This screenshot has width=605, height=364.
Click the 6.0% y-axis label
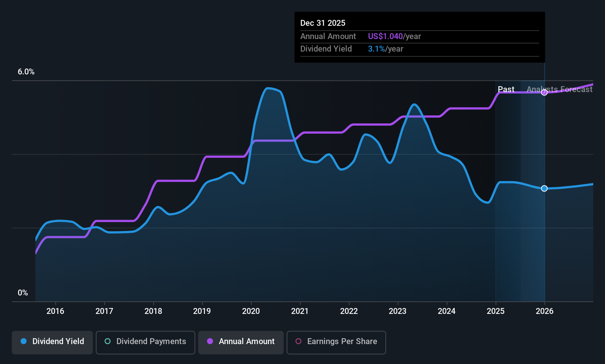(x=26, y=72)
